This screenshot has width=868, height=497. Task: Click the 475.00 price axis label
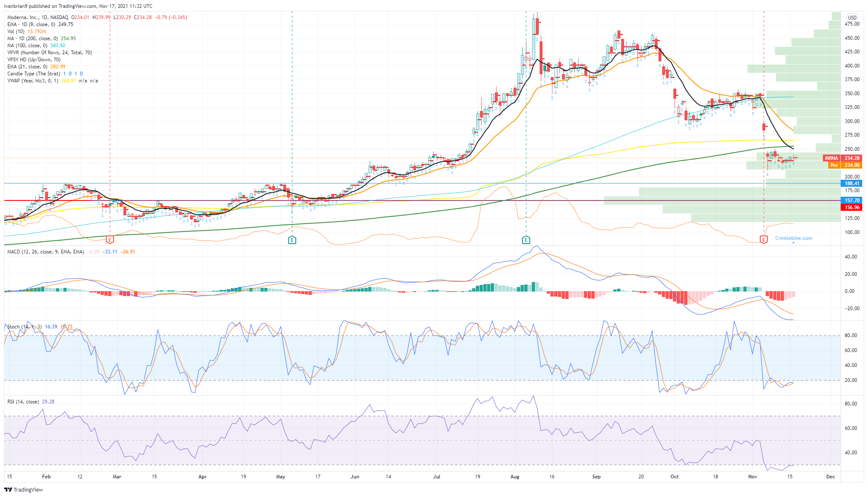click(x=852, y=24)
